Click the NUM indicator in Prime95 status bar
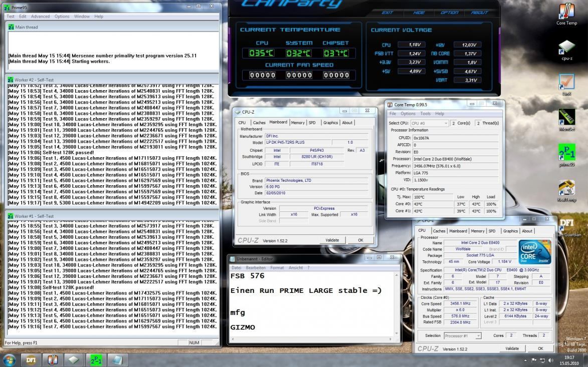This screenshot has height=367, width=588. [194, 342]
